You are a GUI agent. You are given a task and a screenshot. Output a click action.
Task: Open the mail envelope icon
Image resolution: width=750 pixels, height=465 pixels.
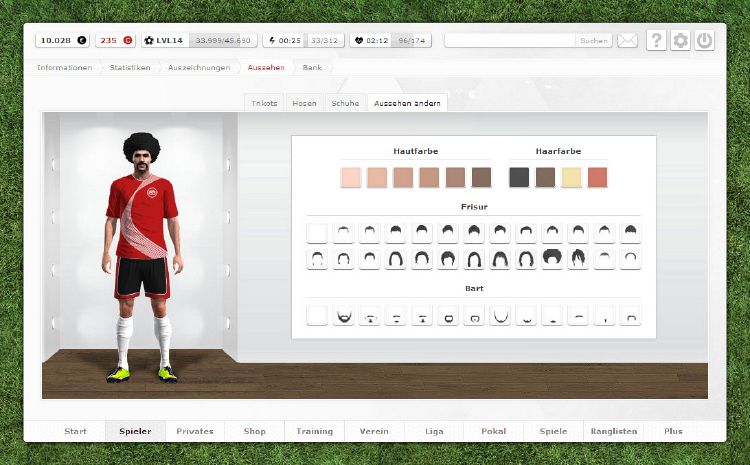click(627, 41)
